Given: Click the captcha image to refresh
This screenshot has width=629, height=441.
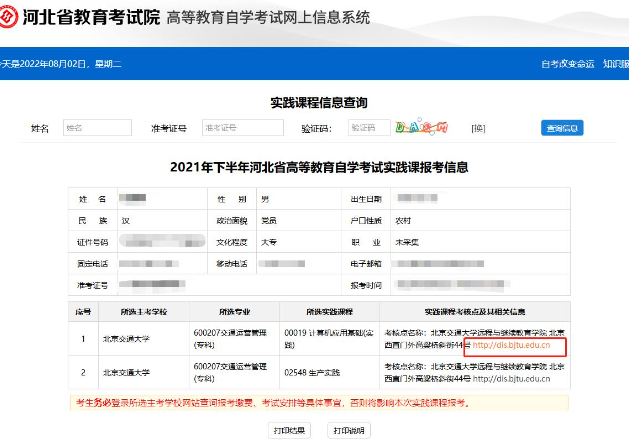Looking at the screenshot, I should click(422, 127).
